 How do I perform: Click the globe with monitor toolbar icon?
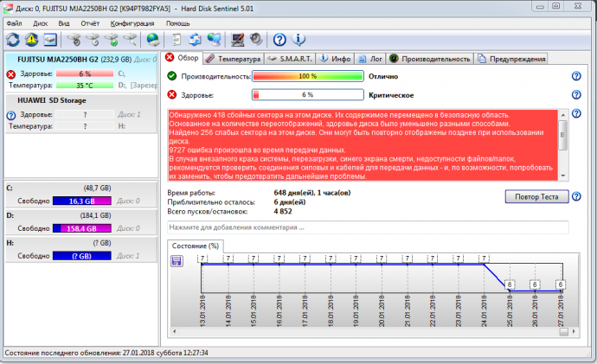tap(214, 40)
